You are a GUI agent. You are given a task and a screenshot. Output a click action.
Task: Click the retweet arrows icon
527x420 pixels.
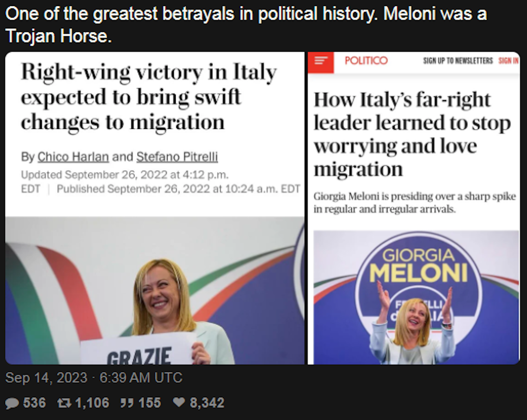tap(64, 403)
